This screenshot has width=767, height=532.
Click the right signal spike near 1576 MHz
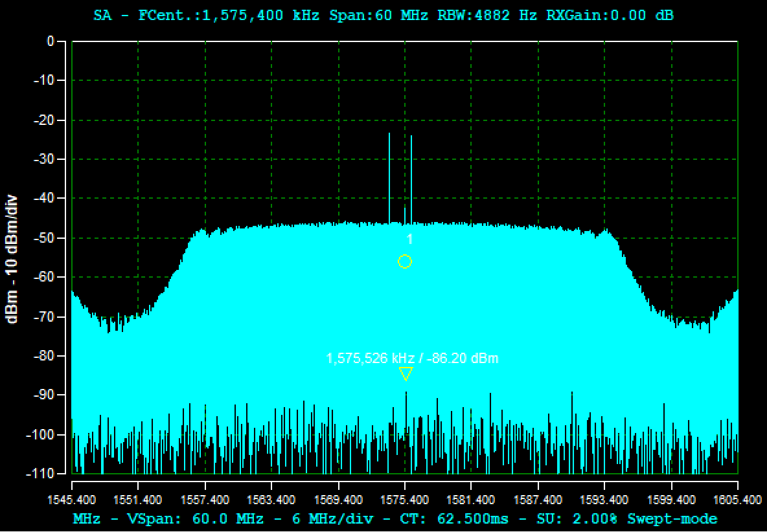click(411, 179)
